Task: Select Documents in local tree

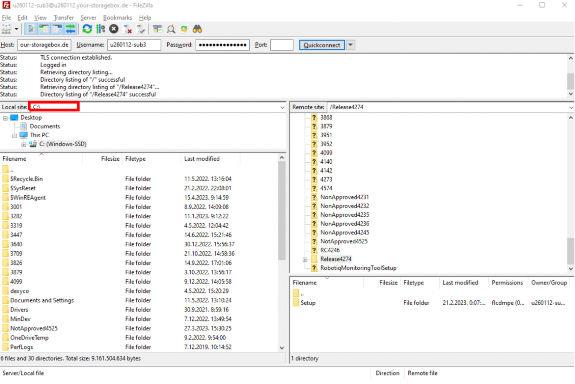Action: click(x=45, y=126)
